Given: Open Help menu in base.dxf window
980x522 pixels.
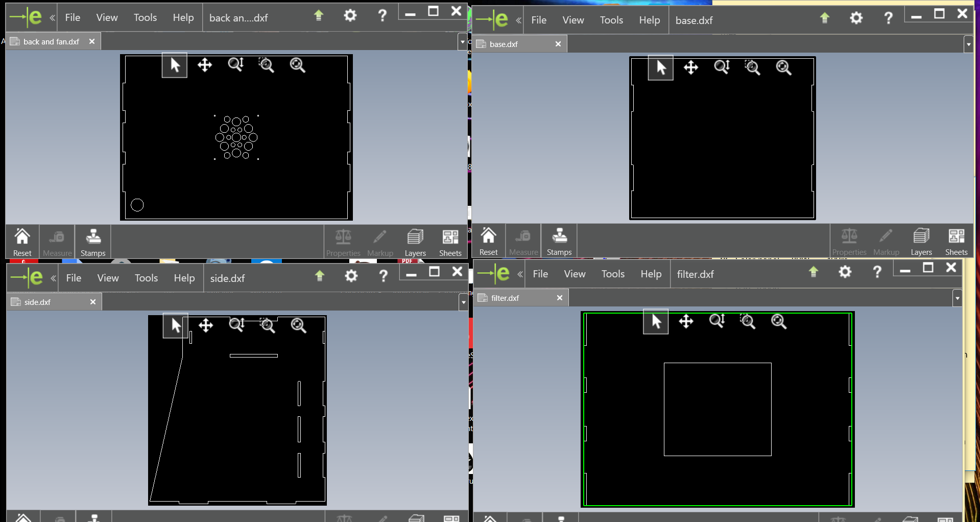Looking at the screenshot, I should point(650,20).
